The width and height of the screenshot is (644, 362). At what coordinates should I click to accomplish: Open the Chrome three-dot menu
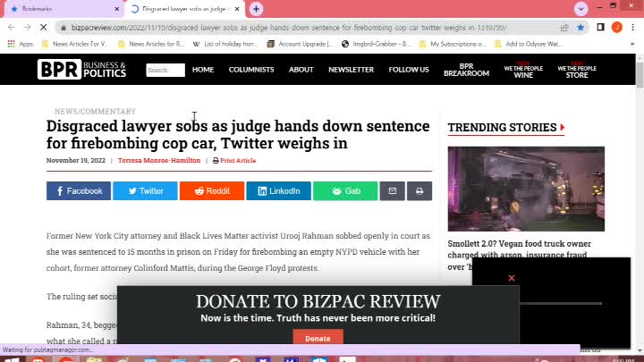pos(633,27)
